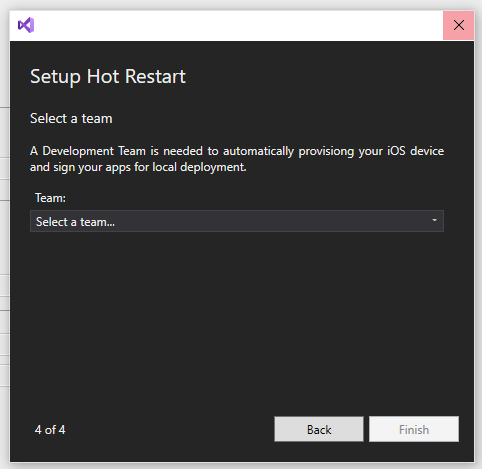Click the Finish button
The image size is (482, 469).
(414, 429)
